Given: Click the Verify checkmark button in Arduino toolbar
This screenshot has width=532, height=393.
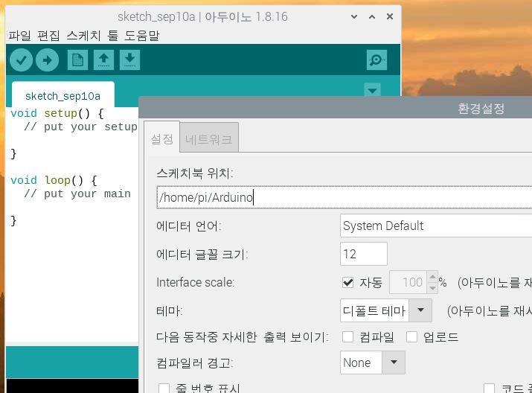Looking at the screenshot, I should tap(21, 60).
